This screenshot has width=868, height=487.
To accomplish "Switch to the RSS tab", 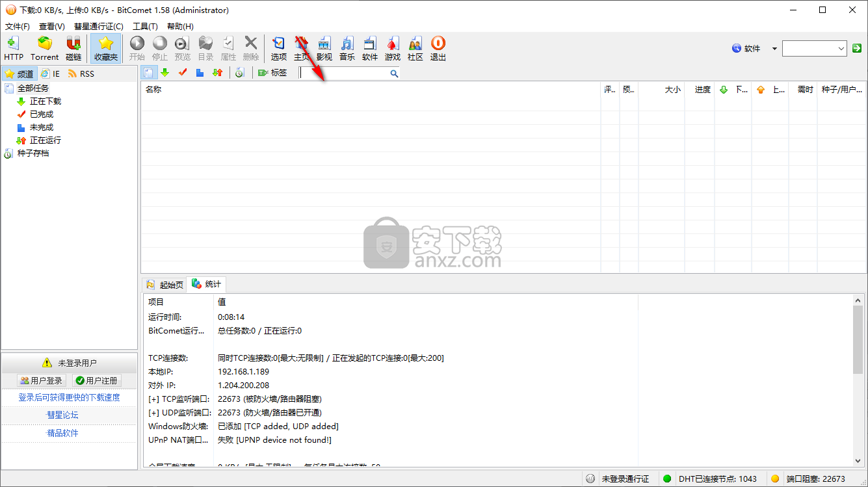I will coord(81,73).
